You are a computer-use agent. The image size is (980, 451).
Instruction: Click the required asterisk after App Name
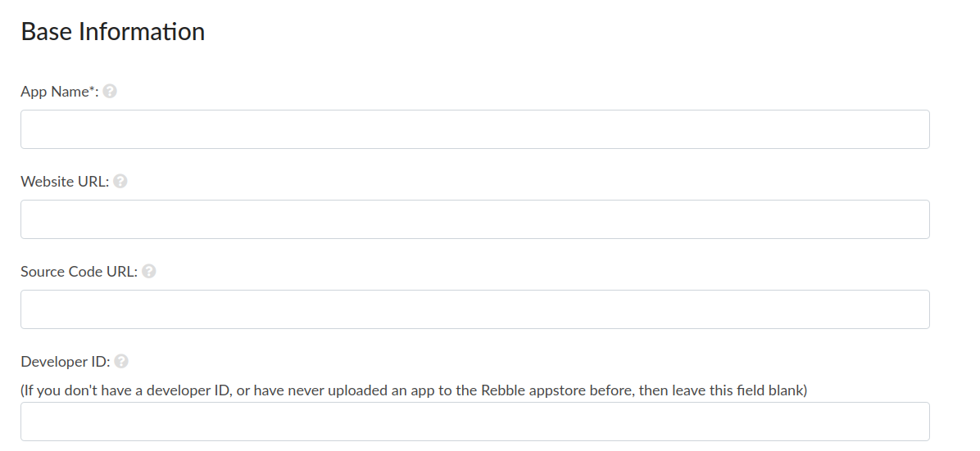(x=92, y=89)
